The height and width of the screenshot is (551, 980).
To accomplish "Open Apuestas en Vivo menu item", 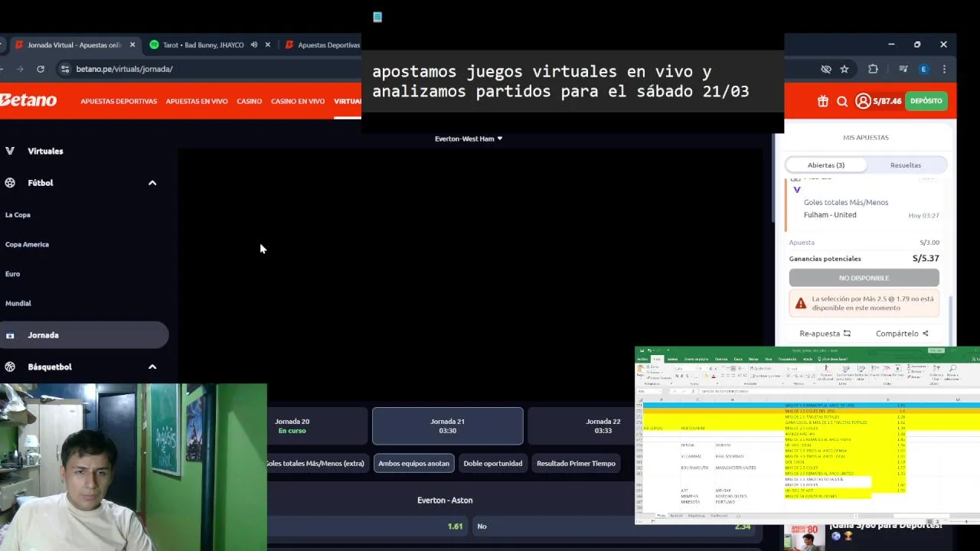I will click(197, 101).
